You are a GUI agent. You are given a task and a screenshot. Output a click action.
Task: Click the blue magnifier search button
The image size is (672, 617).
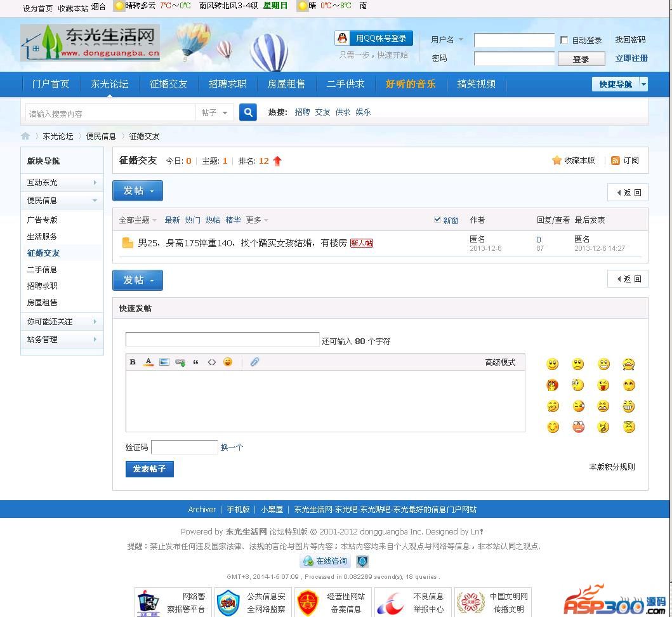(248, 112)
